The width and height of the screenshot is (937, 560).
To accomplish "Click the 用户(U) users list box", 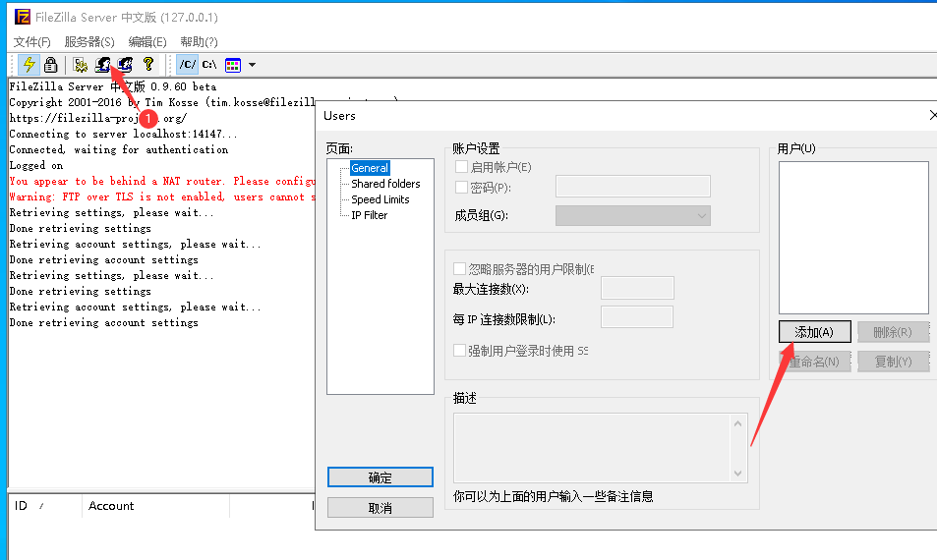I will coord(853,238).
